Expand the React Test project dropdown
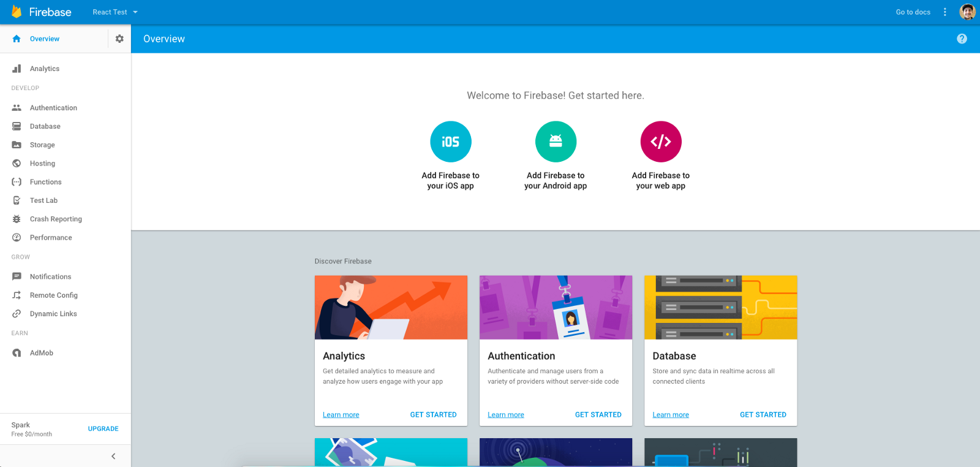Screen dimensions: 980x467 click(x=115, y=12)
